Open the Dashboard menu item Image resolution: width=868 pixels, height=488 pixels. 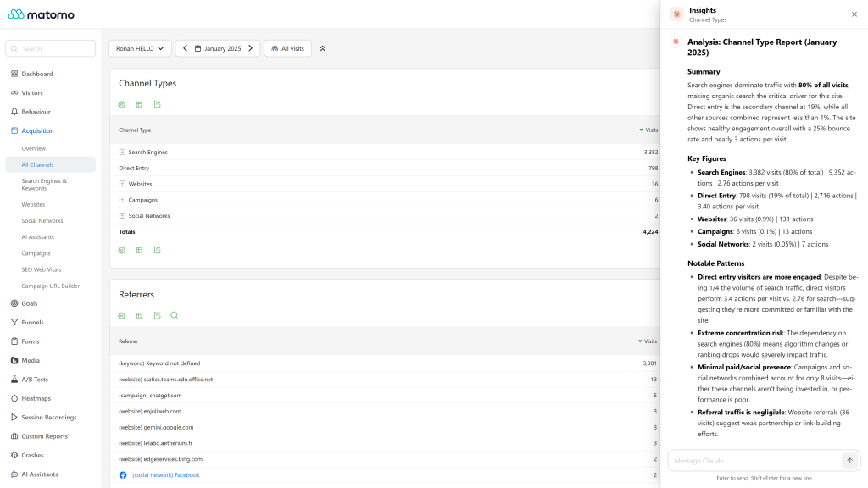coord(37,74)
